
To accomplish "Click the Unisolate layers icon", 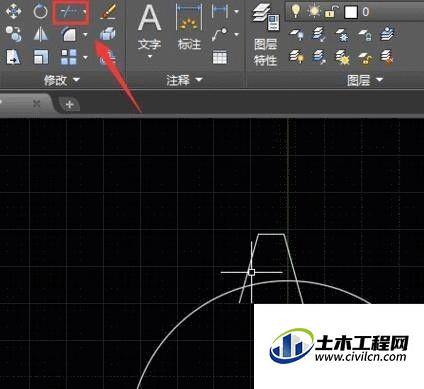I will pyautogui.click(x=319, y=57).
